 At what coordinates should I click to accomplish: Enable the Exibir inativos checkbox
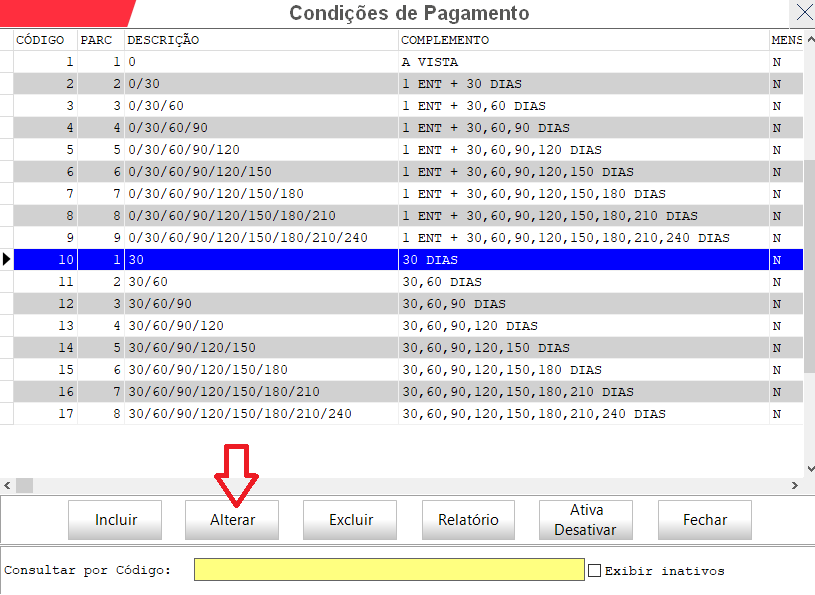(x=594, y=571)
